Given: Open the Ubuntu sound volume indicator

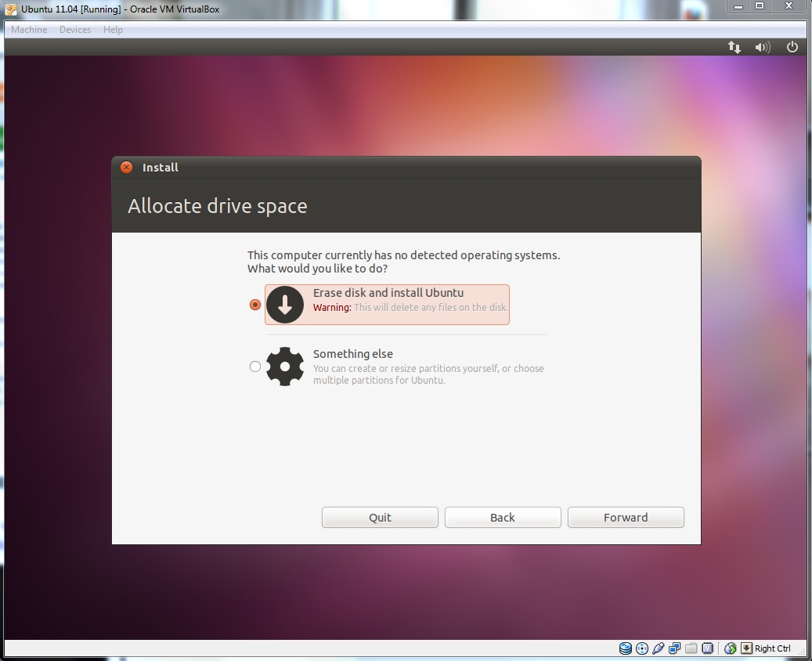Looking at the screenshot, I should (x=762, y=47).
